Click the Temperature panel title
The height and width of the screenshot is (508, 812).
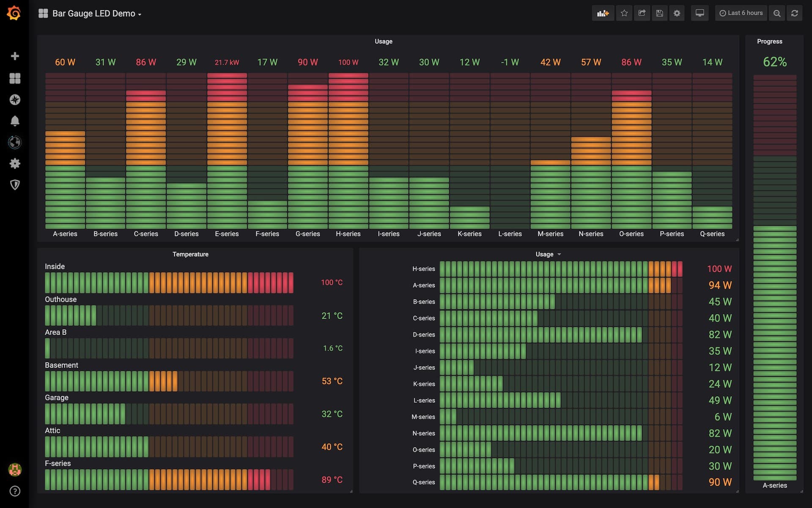pos(190,254)
